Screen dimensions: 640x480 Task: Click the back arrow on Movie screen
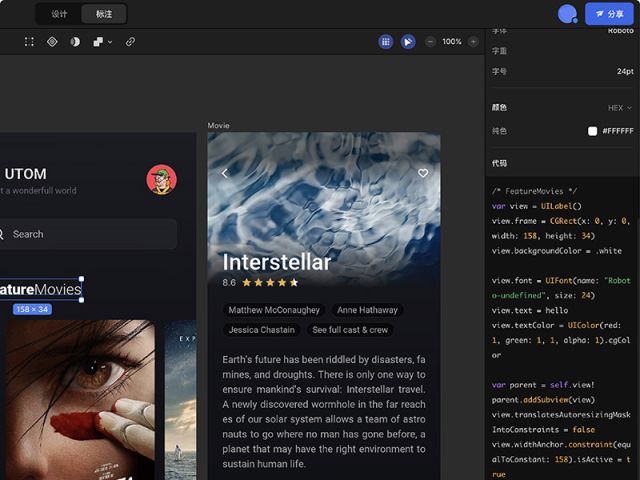224,173
